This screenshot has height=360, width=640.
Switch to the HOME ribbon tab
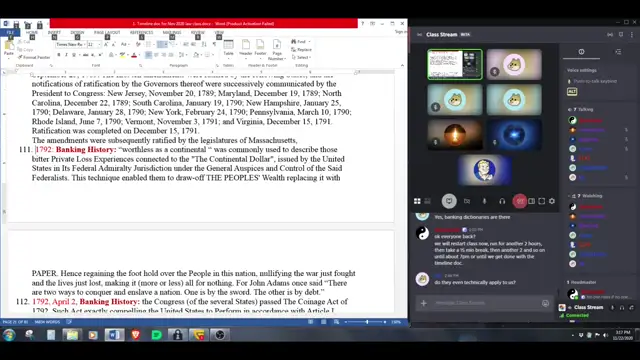click(x=32, y=32)
